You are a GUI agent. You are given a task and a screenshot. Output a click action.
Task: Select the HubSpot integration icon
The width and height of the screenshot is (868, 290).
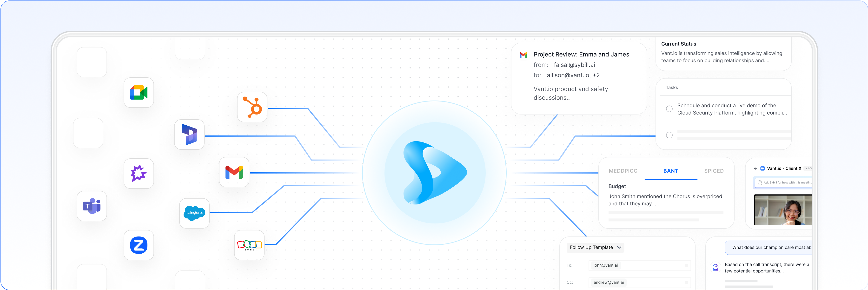[252, 107]
